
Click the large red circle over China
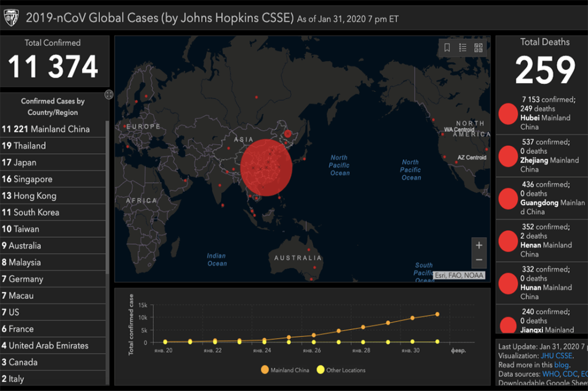tap(266, 168)
